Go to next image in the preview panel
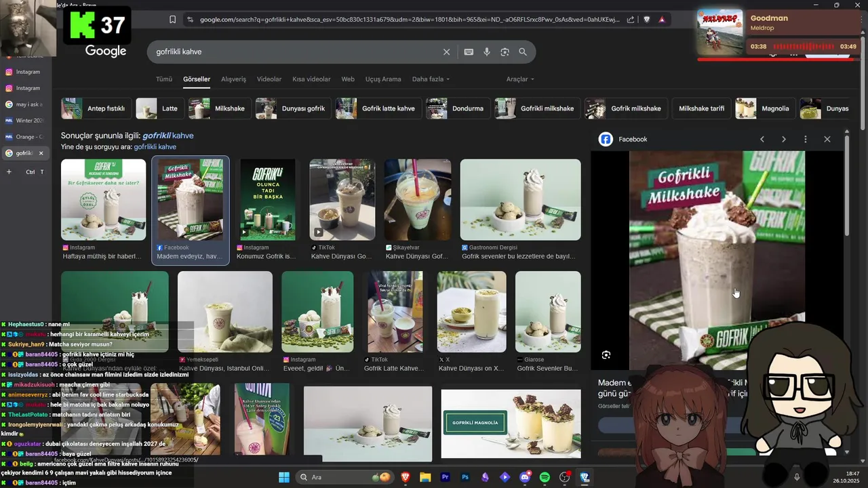The height and width of the screenshot is (488, 868). [x=784, y=139]
